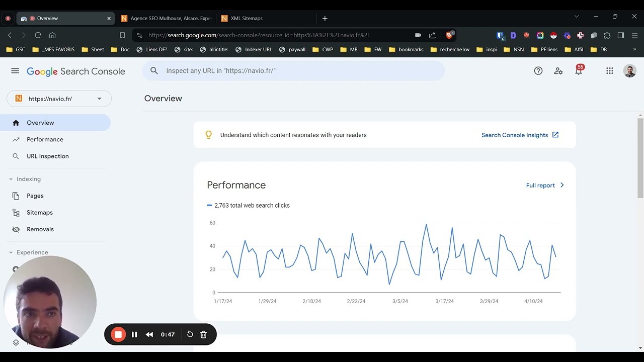The image size is (644, 362).
Task: Open Full report for Performance
Action: click(x=545, y=186)
